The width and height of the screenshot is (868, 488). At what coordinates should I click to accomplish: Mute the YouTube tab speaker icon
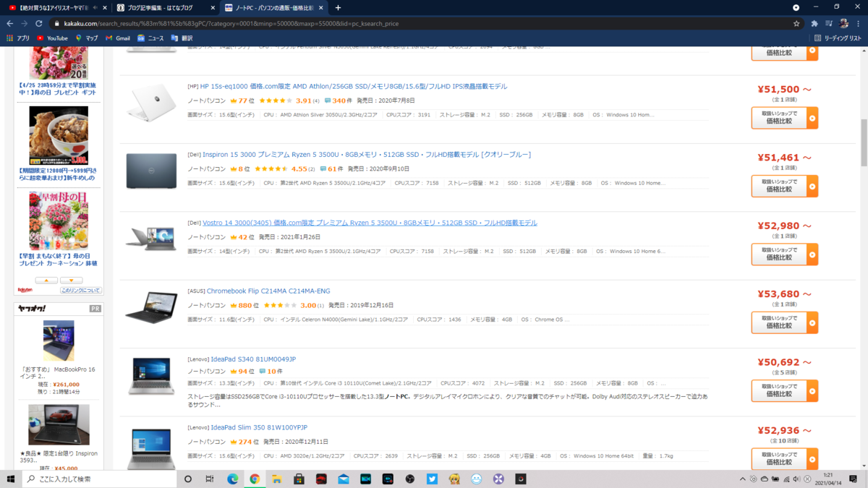95,8
